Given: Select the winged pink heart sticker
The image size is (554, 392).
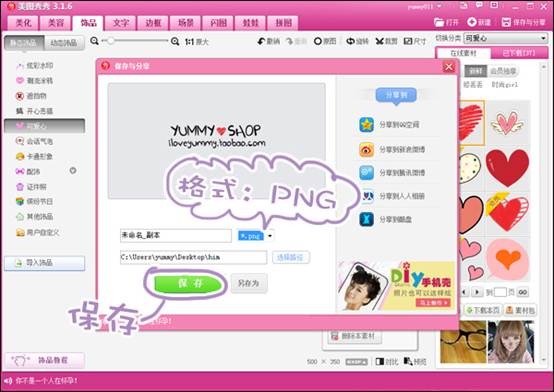Looking at the screenshot, I should (507, 122).
